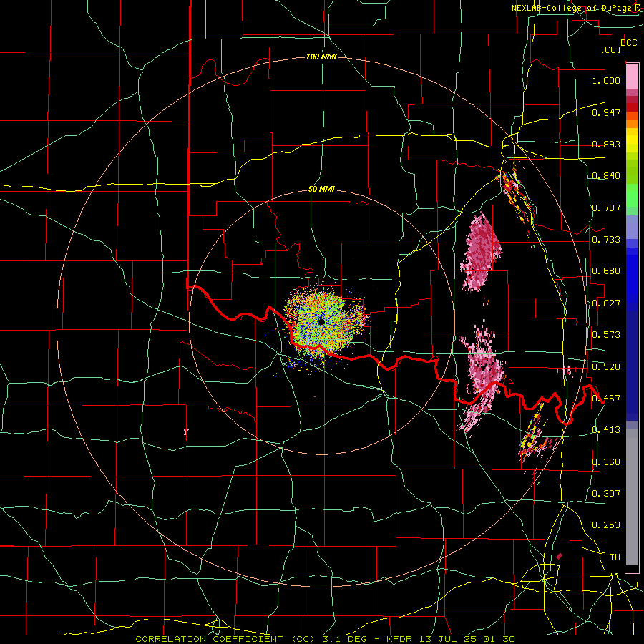Screen dimensions: 644x644
Task: Click the 100 NMI range ring label
Action: pyautogui.click(x=321, y=57)
